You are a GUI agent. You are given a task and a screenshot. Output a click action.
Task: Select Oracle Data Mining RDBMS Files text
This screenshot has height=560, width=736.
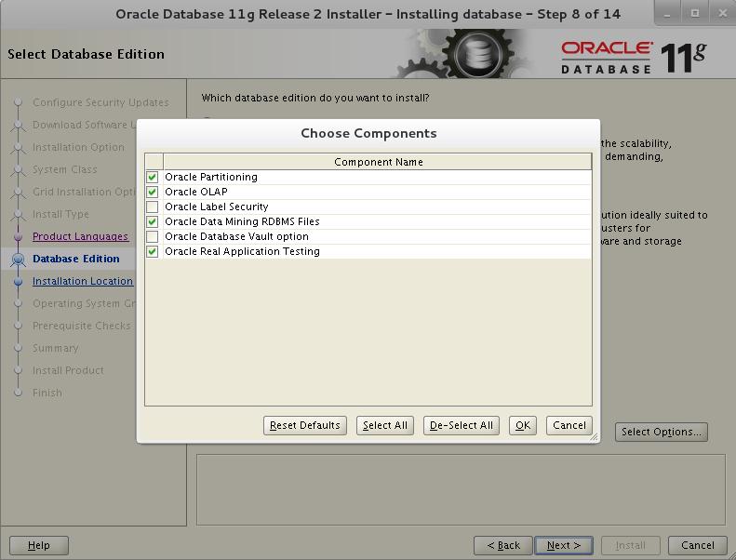pyautogui.click(x=242, y=221)
